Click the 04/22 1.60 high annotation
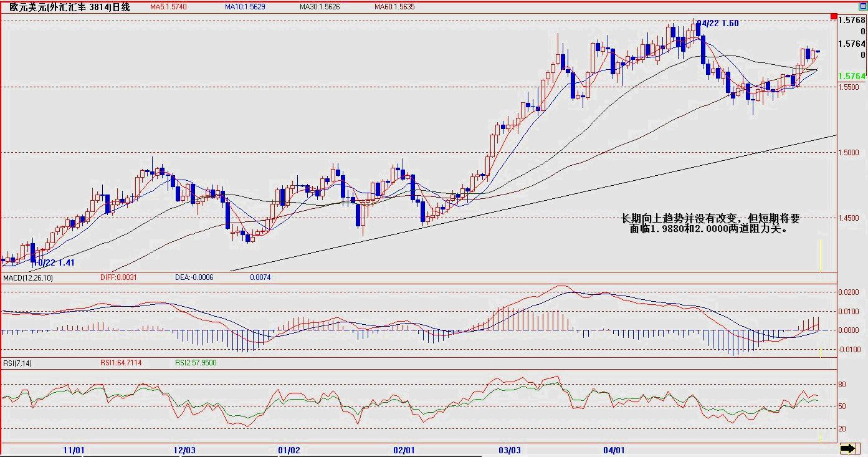This screenshot has width=868, height=457. click(x=718, y=24)
